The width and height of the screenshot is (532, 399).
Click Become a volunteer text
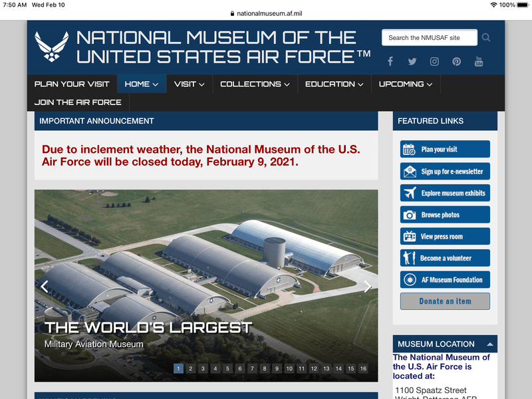[x=446, y=258]
